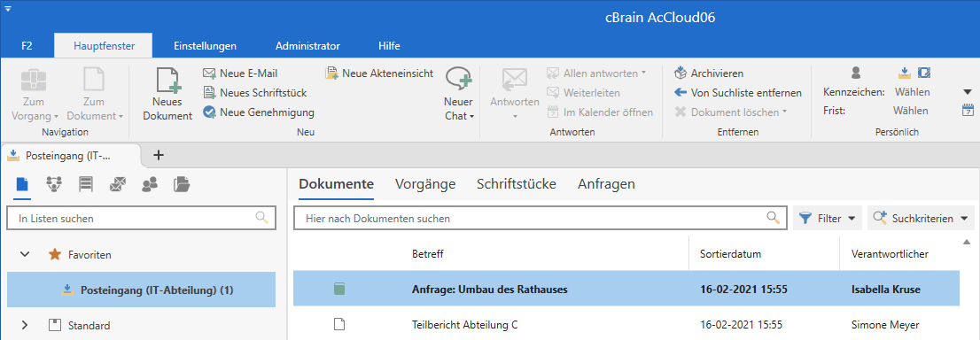Sort by the Verantwortlicher column header
The width and height of the screenshot is (980, 340).
890,254
